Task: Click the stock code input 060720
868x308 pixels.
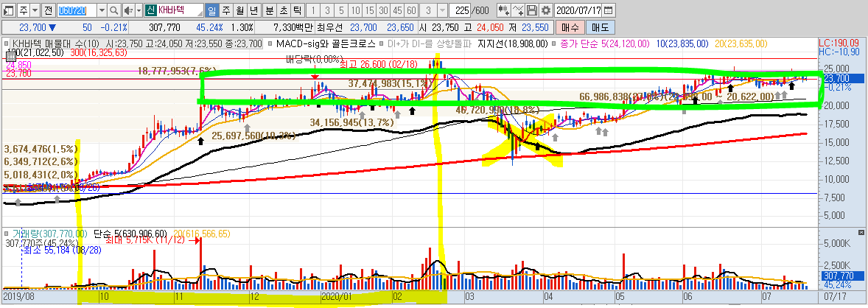Action: coord(77,10)
